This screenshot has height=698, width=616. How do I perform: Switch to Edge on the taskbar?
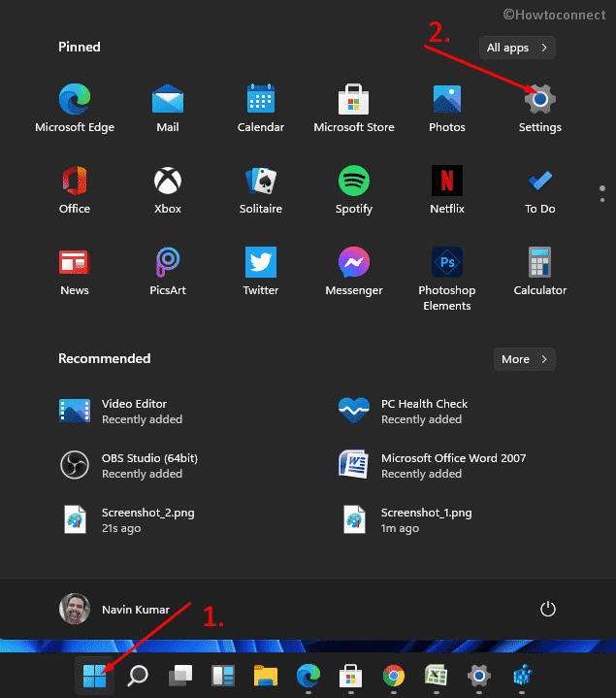(x=308, y=676)
